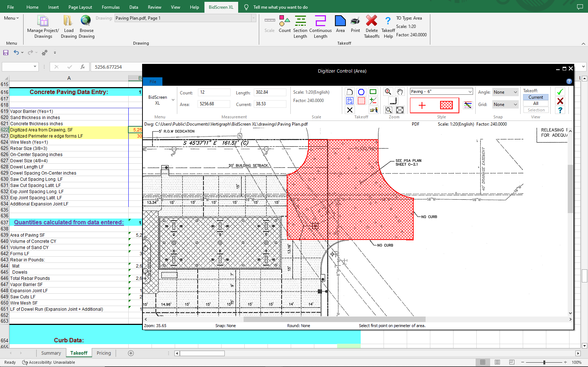
Task: Click the Zoom Extents icon
Action: 400,110
